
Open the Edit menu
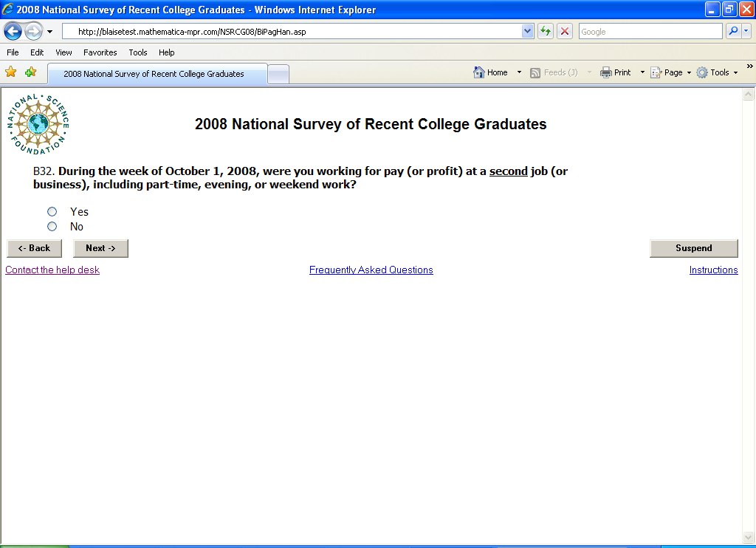pos(37,52)
